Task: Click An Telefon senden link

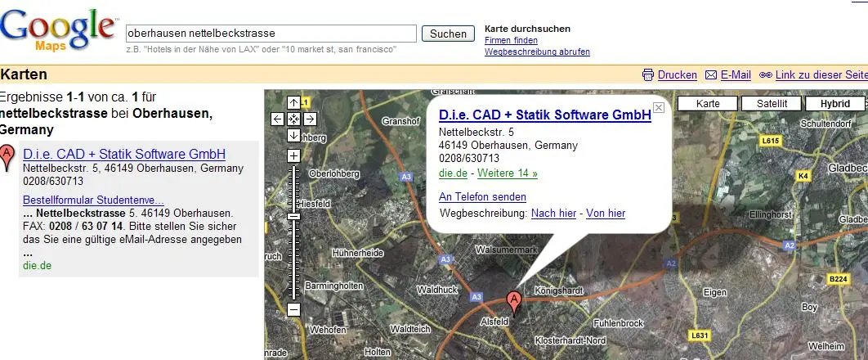Action: 483,196
